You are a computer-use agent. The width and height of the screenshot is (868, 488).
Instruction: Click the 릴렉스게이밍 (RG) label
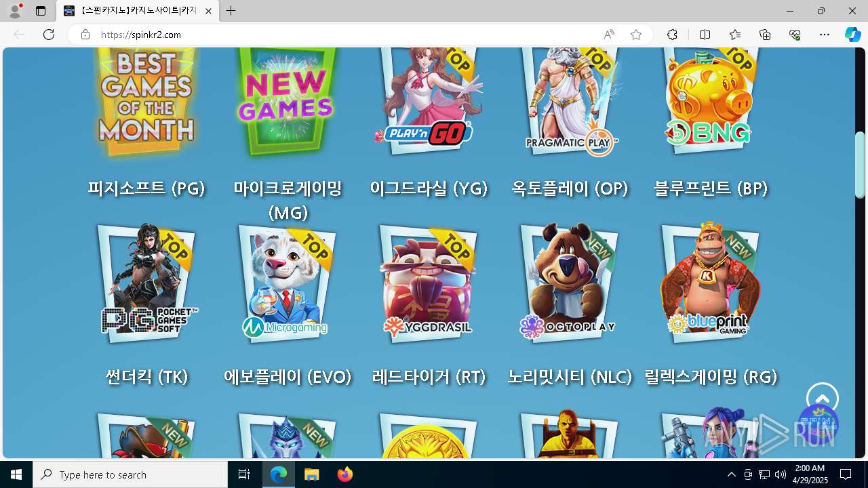tap(711, 377)
